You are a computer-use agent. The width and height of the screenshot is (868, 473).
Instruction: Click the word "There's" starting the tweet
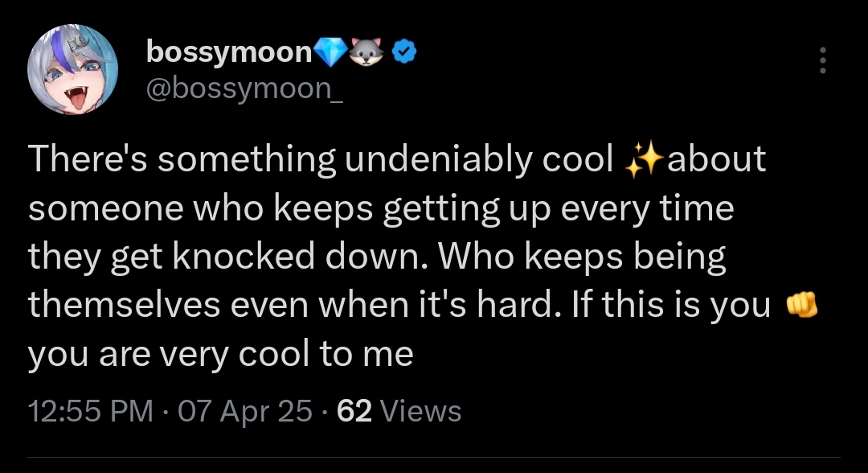tap(90, 161)
